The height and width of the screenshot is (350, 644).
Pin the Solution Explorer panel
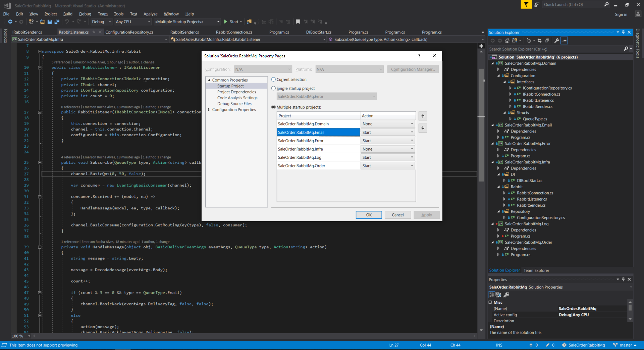coord(624,32)
